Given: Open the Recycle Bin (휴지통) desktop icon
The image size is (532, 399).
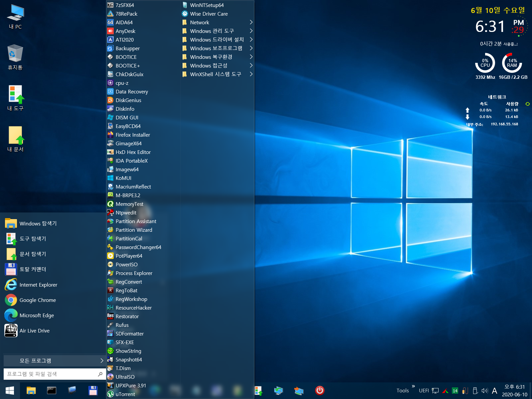Looking at the screenshot, I should (15, 57).
